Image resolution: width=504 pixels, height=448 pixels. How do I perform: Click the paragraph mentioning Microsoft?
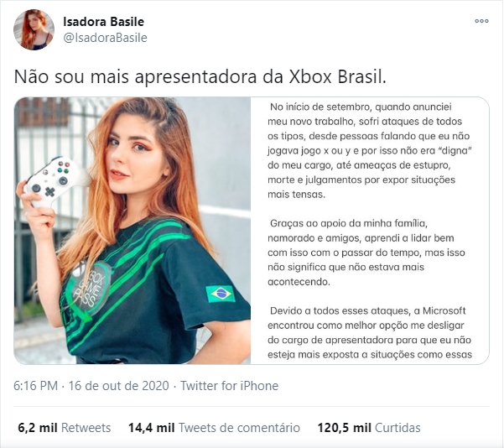370,332
